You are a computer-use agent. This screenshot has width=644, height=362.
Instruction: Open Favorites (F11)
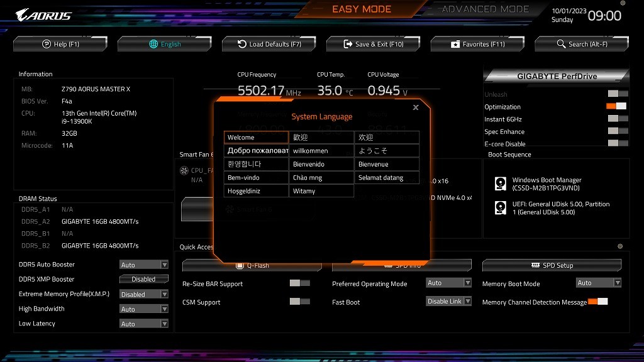click(x=478, y=44)
